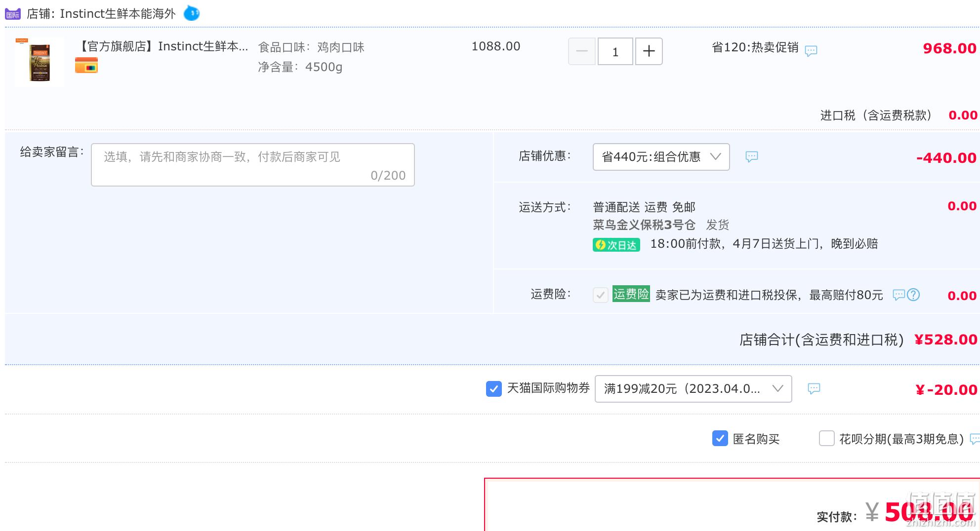Image resolution: width=980 pixels, height=531 pixels.
Task: Show info bubble beside store discount dropdown
Action: pyautogui.click(x=752, y=157)
